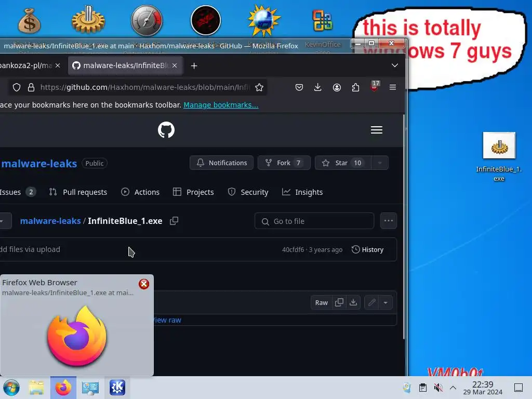Expand the Star lists dropdown arrow

pos(380,163)
